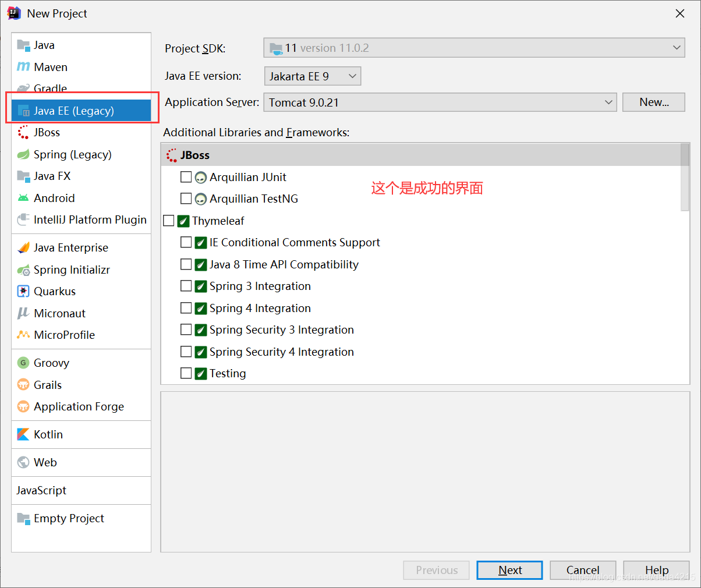
Task: Select IntelliJ Platform Plugin icon
Action: (x=23, y=219)
